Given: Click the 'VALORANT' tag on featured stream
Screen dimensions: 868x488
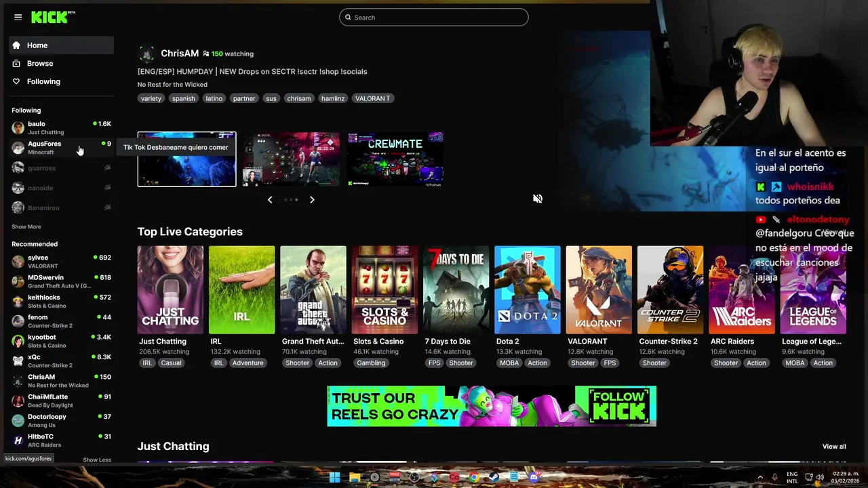Looking at the screenshot, I should [x=373, y=98].
